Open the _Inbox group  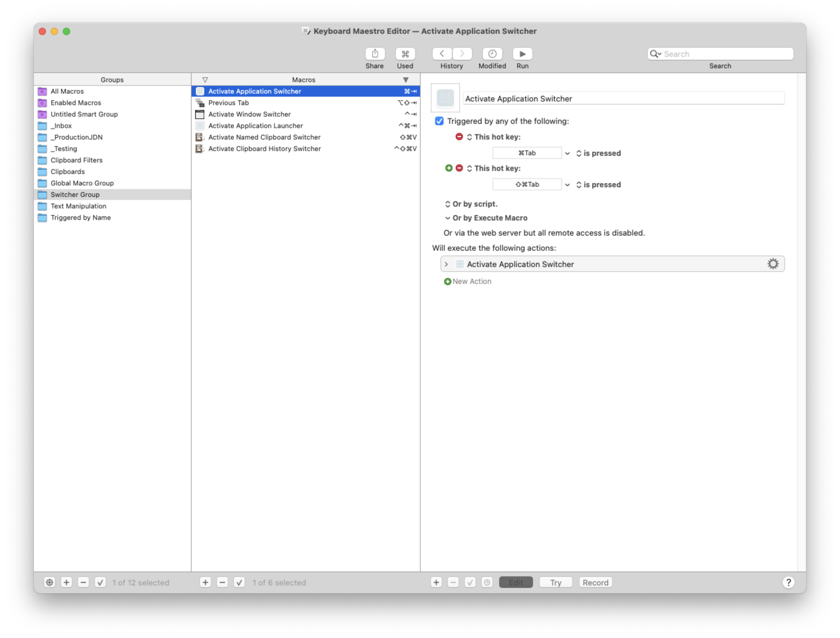point(112,126)
